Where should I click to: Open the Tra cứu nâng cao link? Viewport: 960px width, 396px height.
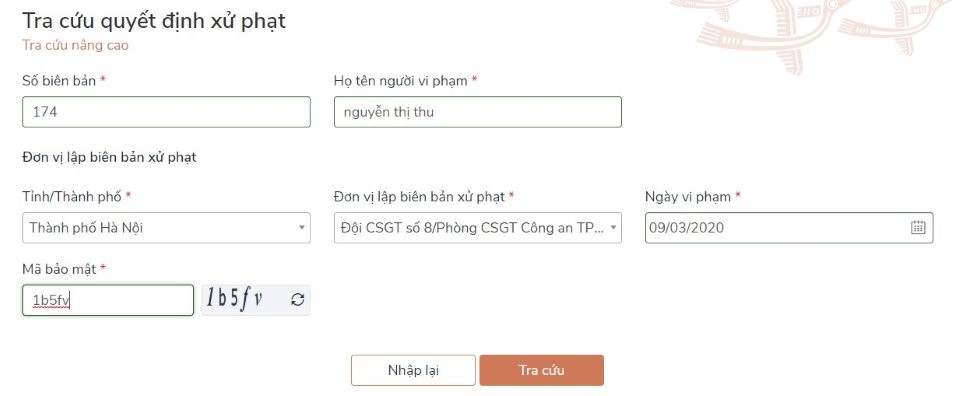[x=75, y=45]
